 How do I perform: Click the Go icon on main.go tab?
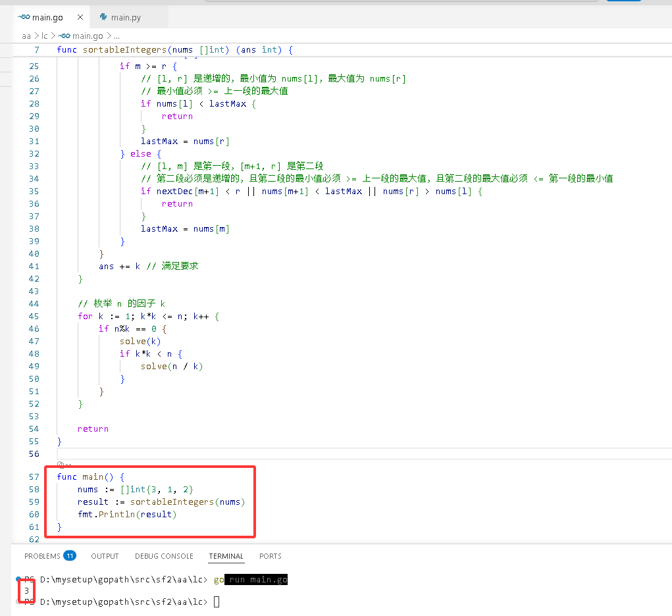[x=24, y=17]
